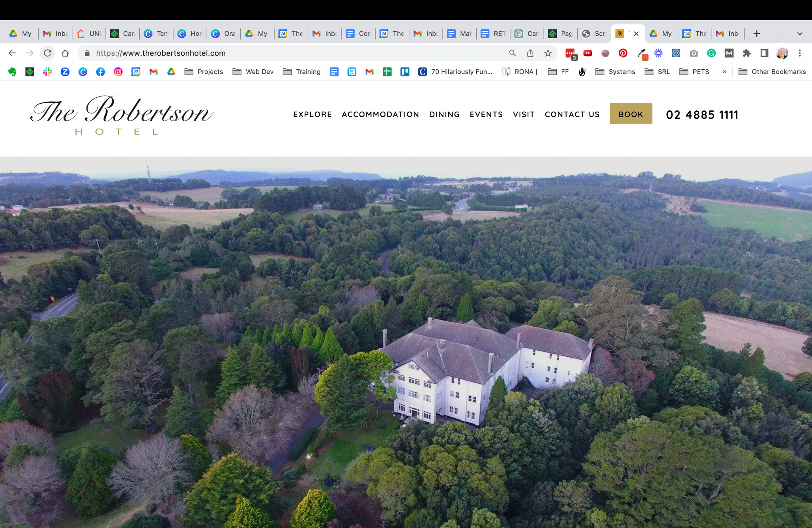This screenshot has height=528, width=812.
Task: Expand the Training bookmarks folder
Action: (302, 71)
